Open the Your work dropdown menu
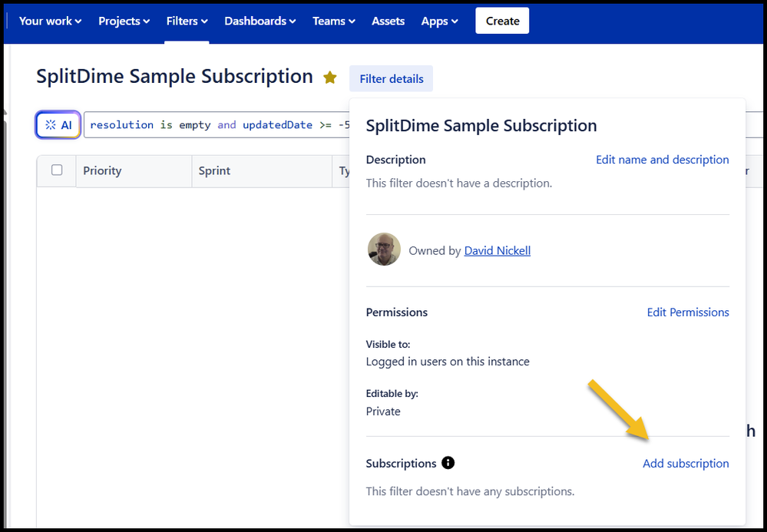Screen dimensions: 767x532 pos(50,21)
